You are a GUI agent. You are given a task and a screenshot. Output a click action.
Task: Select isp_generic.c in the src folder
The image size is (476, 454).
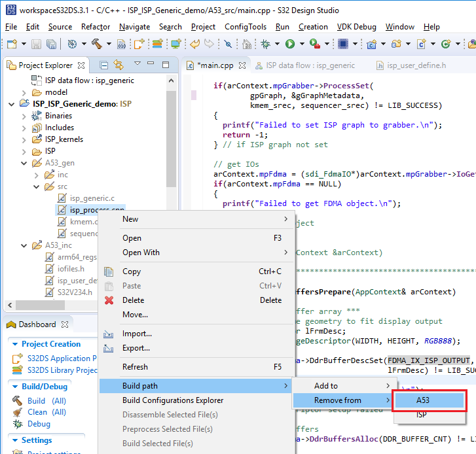[92, 198]
